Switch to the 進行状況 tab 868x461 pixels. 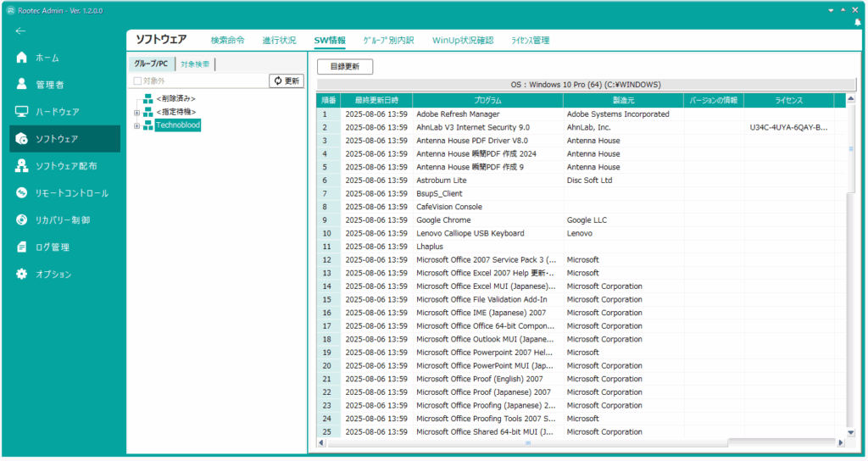pos(279,40)
